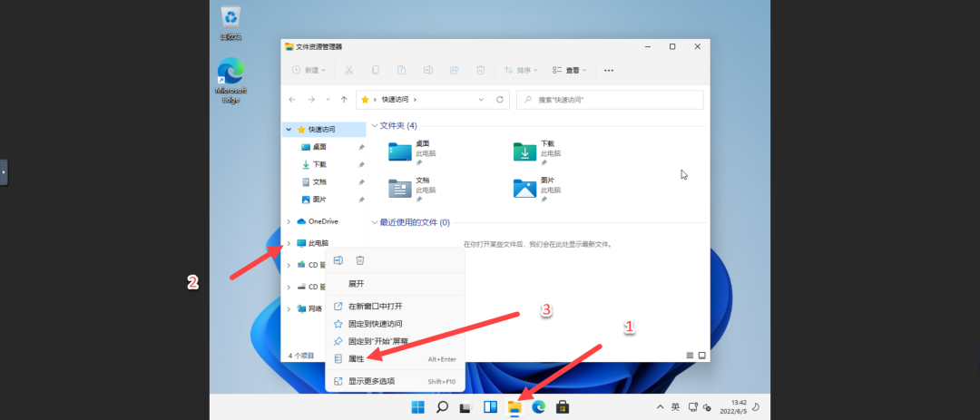980x420 pixels.
Task: Open the Windows Start menu button
Action: coord(417,407)
